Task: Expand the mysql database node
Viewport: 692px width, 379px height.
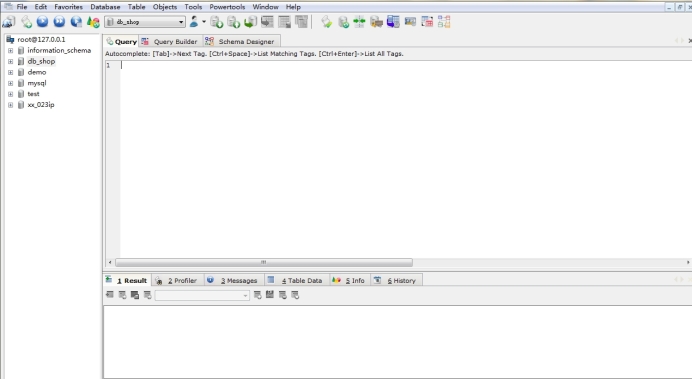Action: coord(10,83)
